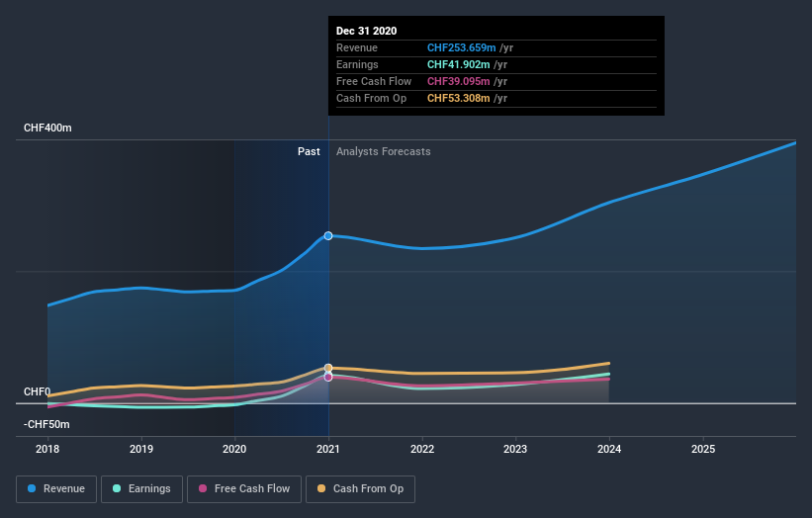
Task: Click the 2022 x-axis label
Action: point(422,449)
